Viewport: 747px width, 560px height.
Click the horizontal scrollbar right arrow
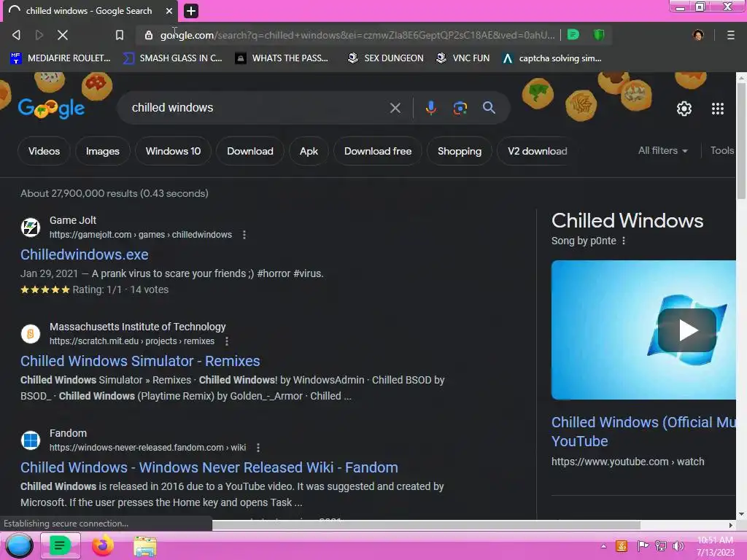[731, 525]
